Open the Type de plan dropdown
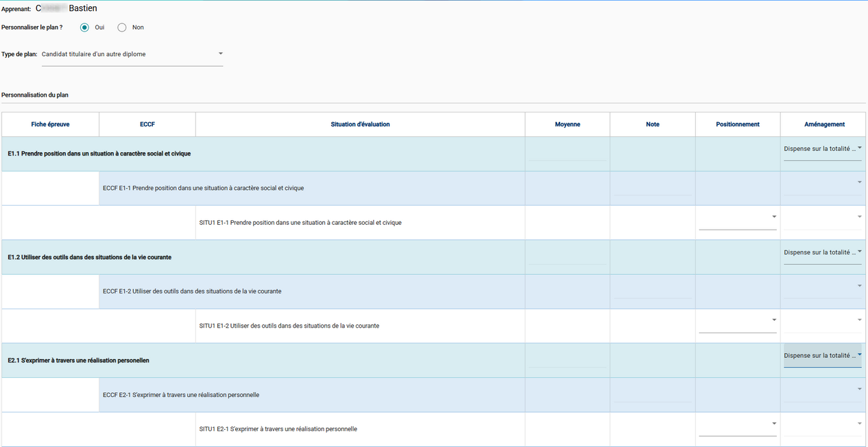The height and width of the screenshot is (447, 868). pos(132,54)
